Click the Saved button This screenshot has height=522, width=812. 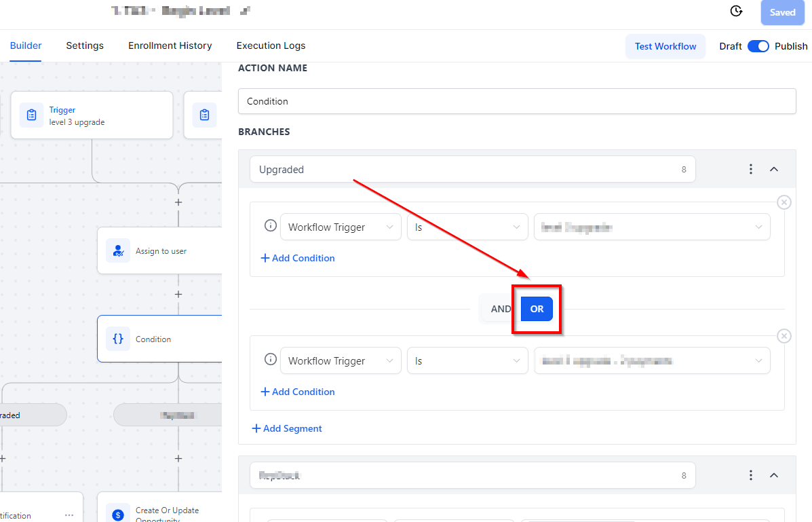pyautogui.click(x=782, y=12)
